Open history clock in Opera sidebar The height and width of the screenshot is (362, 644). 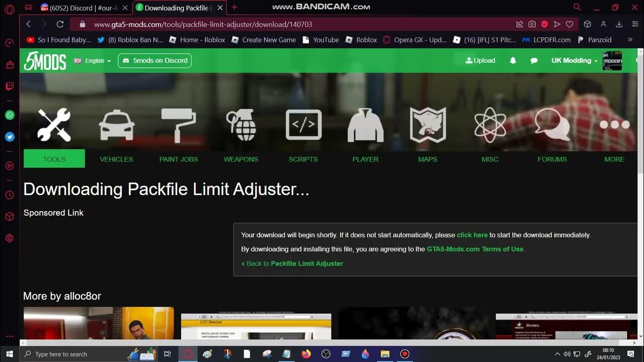tap(10, 195)
